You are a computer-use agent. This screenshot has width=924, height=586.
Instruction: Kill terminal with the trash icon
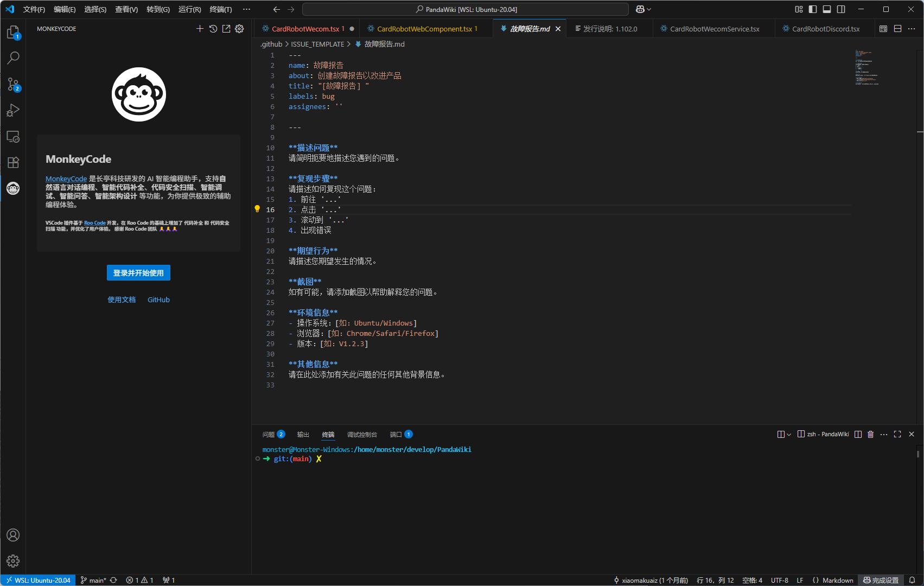pyautogui.click(x=871, y=434)
